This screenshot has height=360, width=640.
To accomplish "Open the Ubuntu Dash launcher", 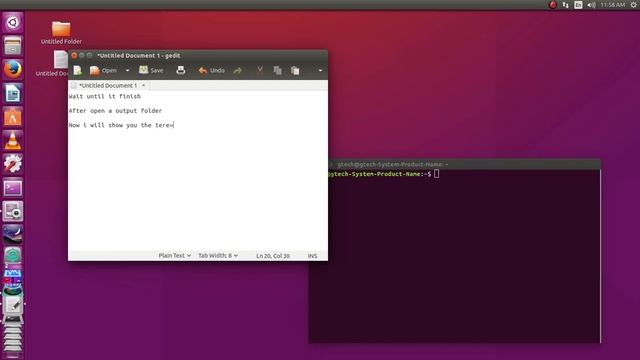I will (x=13, y=22).
